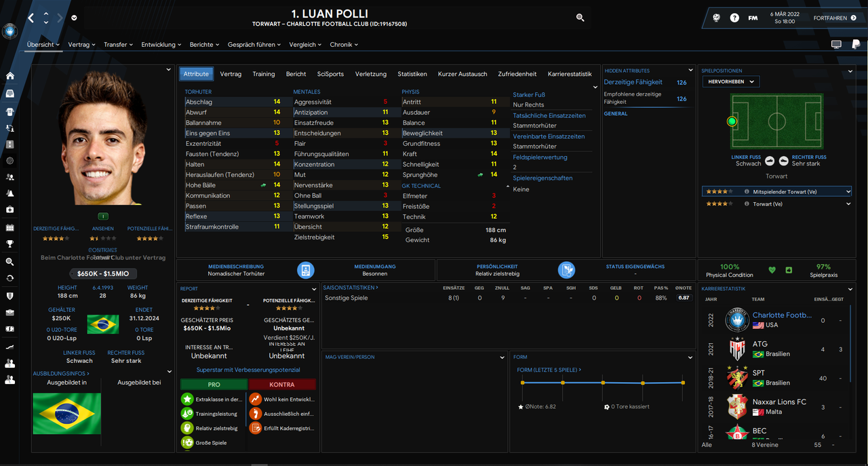The height and width of the screenshot is (466, 868).
Task: Open the transfers cycle-arrows icon in the sidebar
Action: click(9, 278)
